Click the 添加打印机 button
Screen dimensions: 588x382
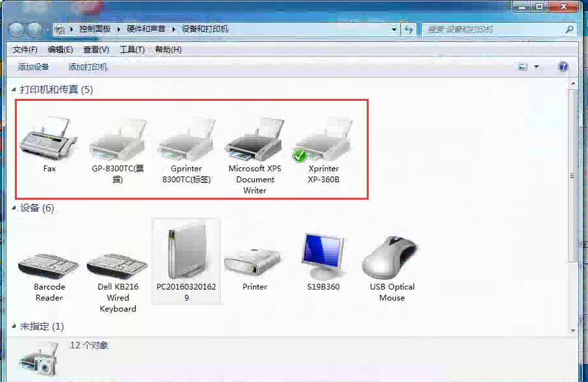(x=88, y=67)
